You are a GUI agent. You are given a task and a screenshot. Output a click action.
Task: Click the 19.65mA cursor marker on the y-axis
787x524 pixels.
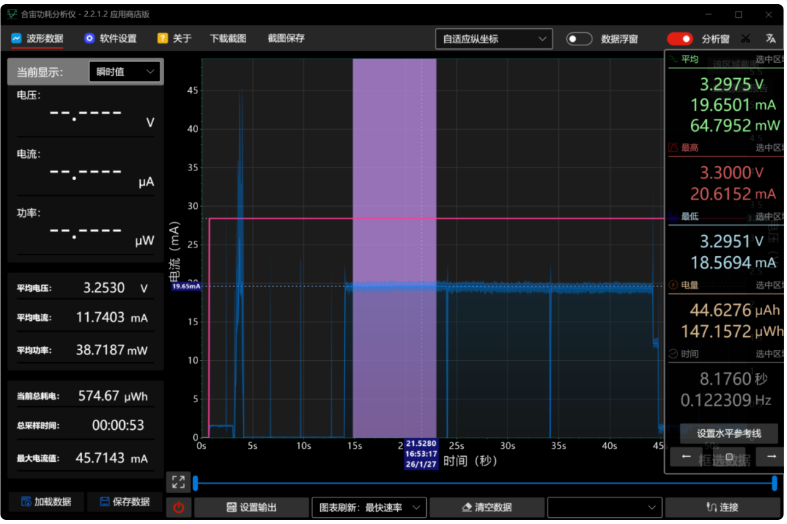(186, 286)
